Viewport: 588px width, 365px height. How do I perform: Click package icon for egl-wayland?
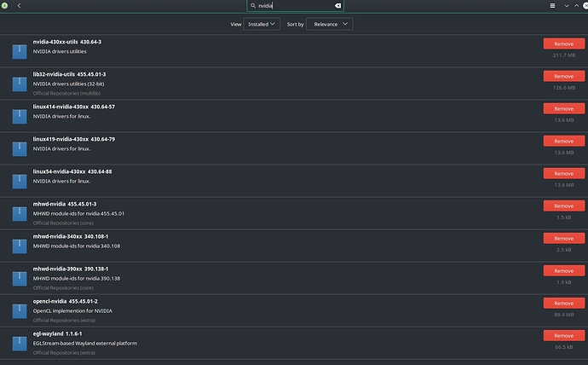click(20, 344)
